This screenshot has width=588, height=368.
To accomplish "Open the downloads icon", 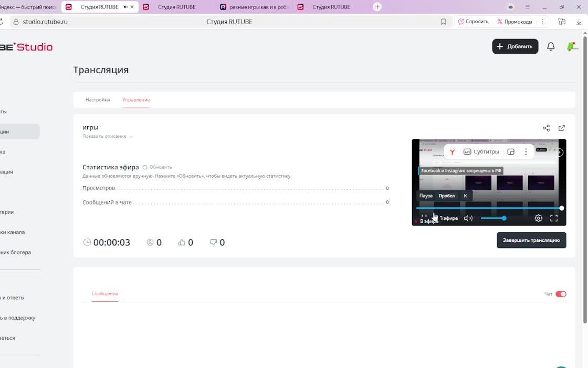I will [x=579, y=22].
